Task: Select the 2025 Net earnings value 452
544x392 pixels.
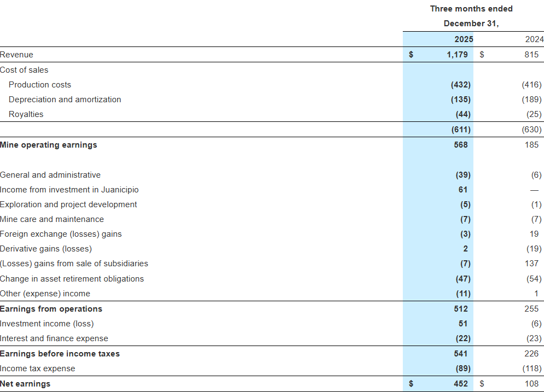Action: point(460,384)
